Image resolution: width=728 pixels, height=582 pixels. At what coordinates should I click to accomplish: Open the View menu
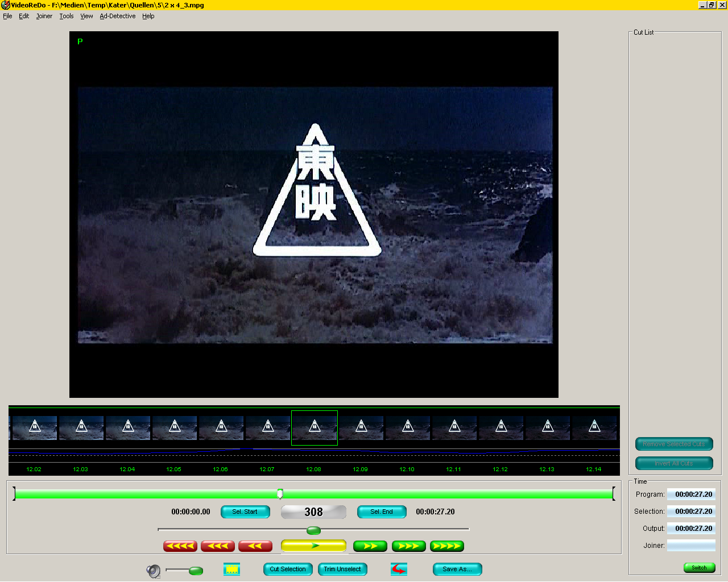[x=86, y=16]
